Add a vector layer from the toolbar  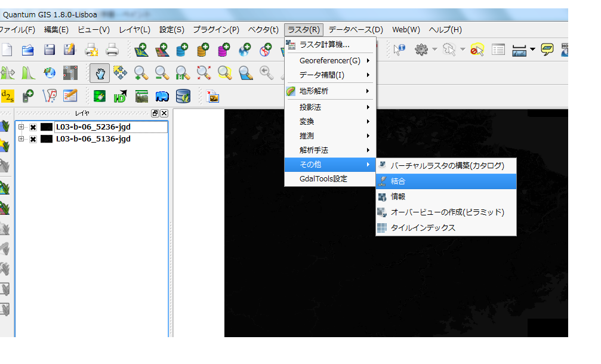tap(141, 50)
